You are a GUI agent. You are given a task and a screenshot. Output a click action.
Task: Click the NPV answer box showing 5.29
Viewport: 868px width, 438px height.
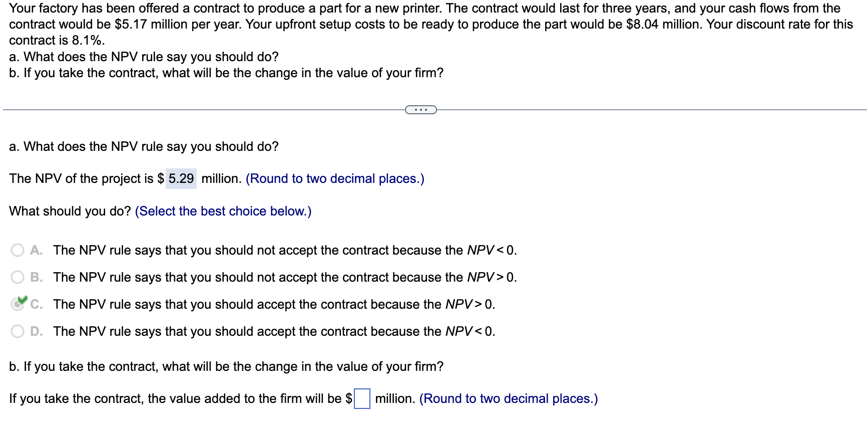181,178
